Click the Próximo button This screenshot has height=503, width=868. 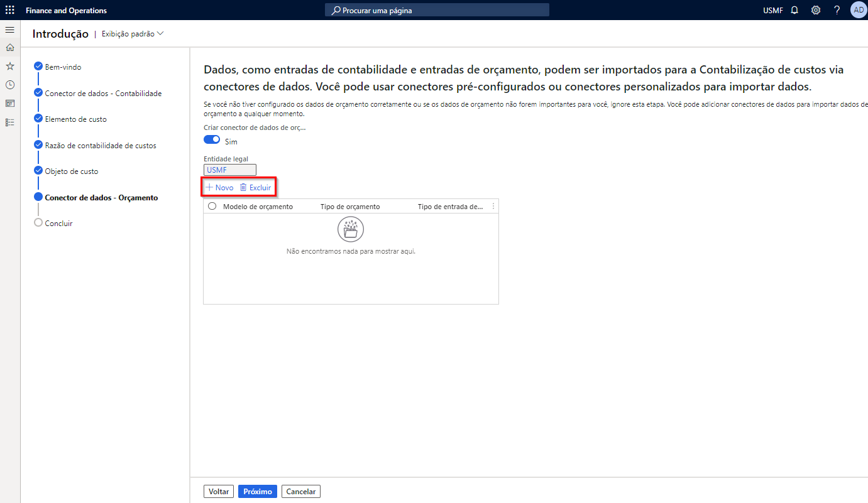point(258,492)
